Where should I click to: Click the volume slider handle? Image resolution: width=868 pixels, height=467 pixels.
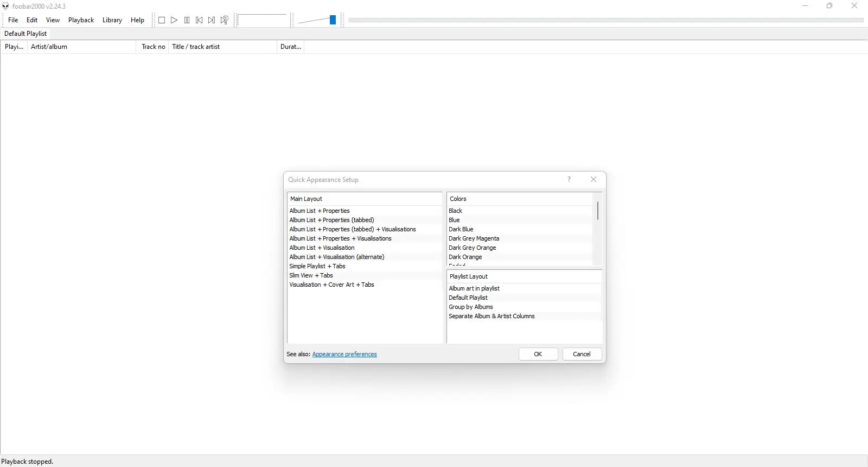tap(333, 20)
